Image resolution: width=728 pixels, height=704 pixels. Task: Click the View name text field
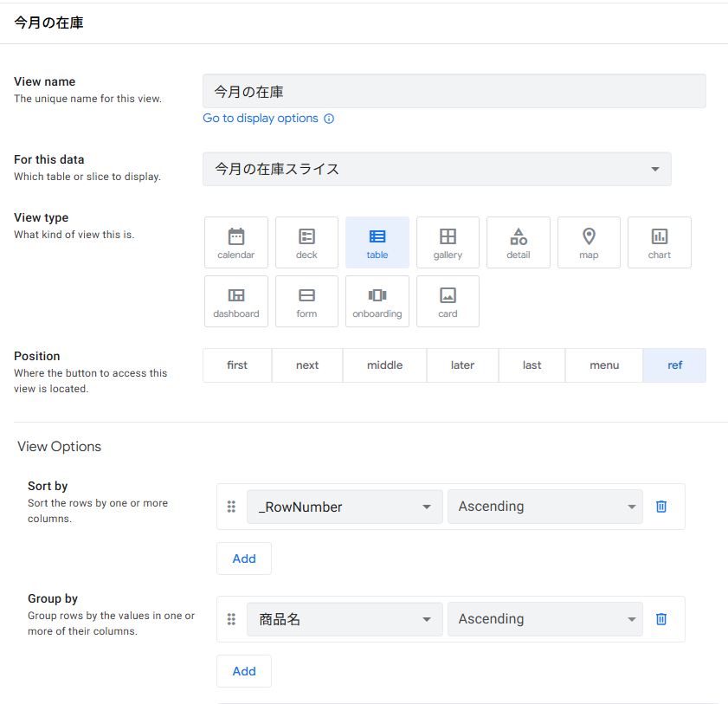coord(454,91)
